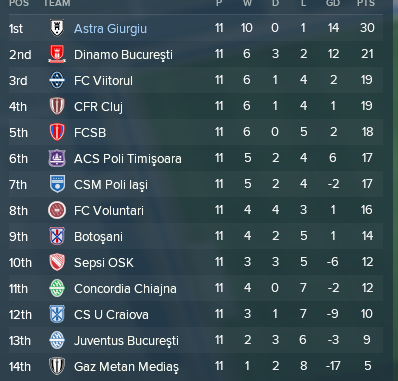Open the Dinamo București team name
398x381 pixels.
point(123,55)
